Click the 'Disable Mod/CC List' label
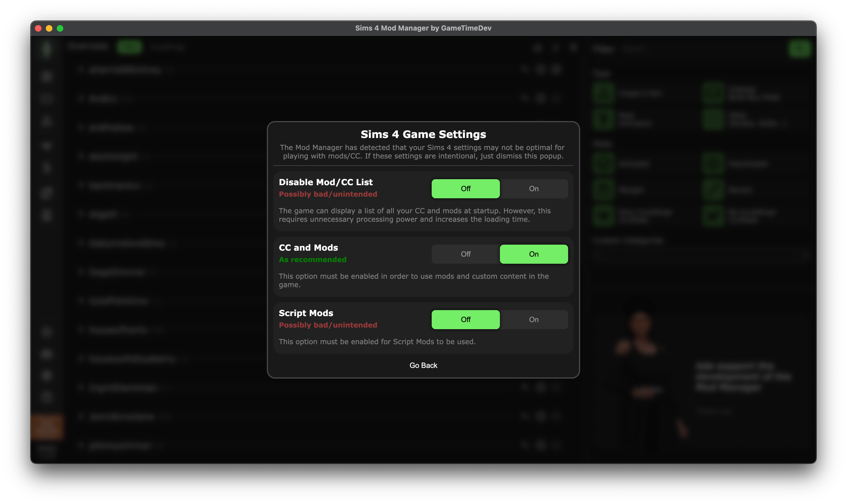This screenshot has width=847, height=504. [x=326, y=182]
